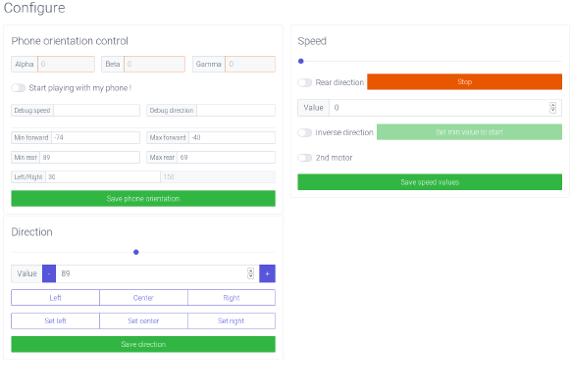Enable the 2nd motor switch
The height and width of the screenshot is (392, 571).
pyautogui.click(x=305, y=158)
